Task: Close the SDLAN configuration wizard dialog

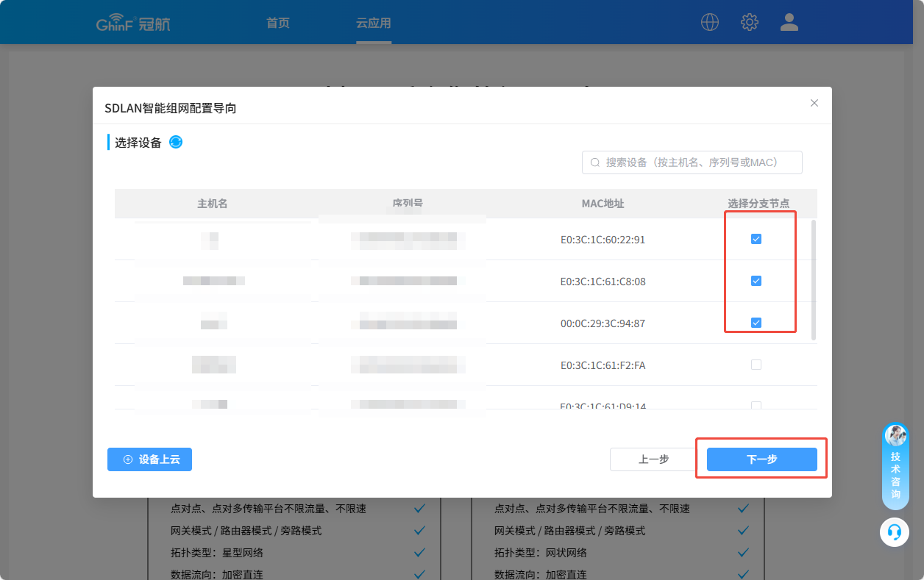Action: tap(814, 103)
